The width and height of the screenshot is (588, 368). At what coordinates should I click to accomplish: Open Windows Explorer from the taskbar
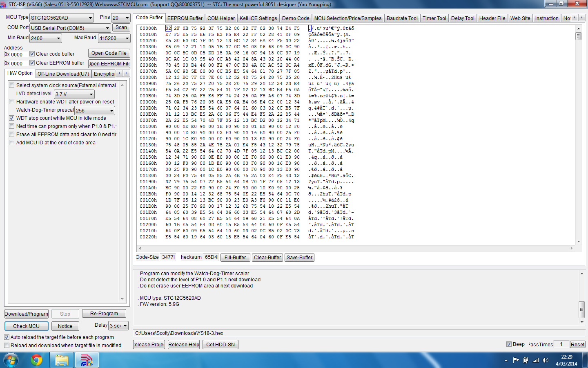point(62,360)
